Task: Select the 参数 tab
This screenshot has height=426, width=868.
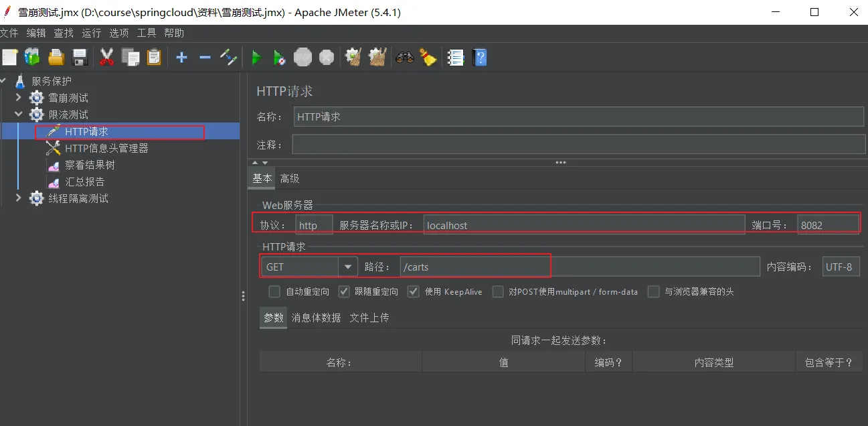Action: (x=274, y=318)
